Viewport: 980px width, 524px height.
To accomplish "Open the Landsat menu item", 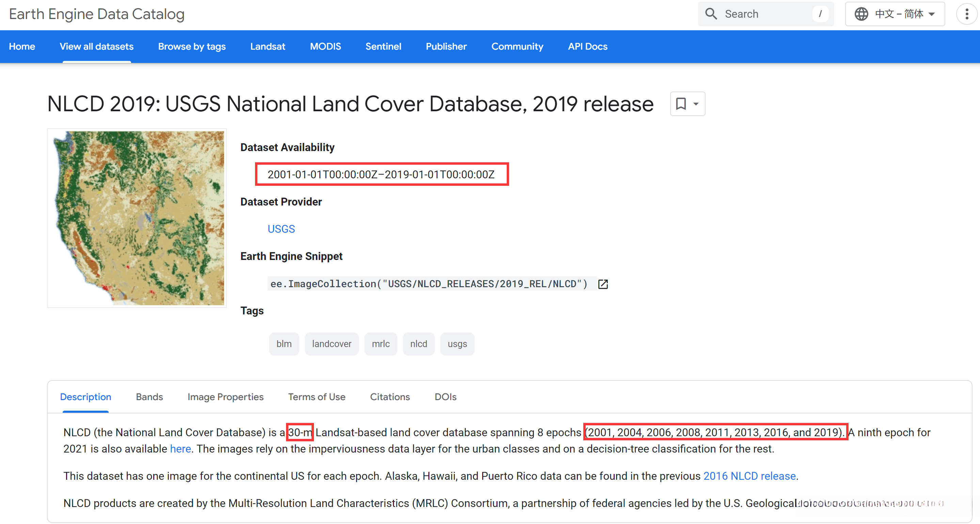I will pyautogui.click(x=267, y=46).
